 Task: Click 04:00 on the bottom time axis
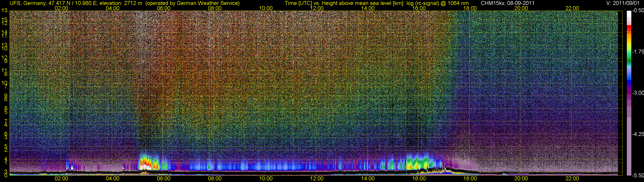click(112, 179)
